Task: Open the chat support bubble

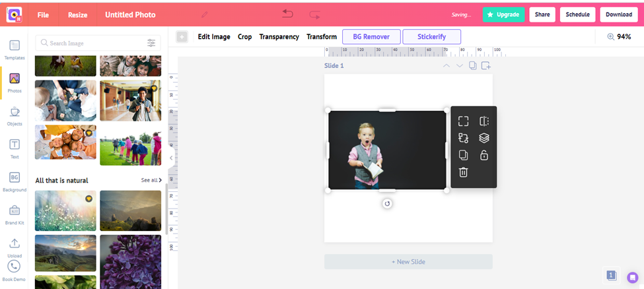Action: tap(633, 278)
